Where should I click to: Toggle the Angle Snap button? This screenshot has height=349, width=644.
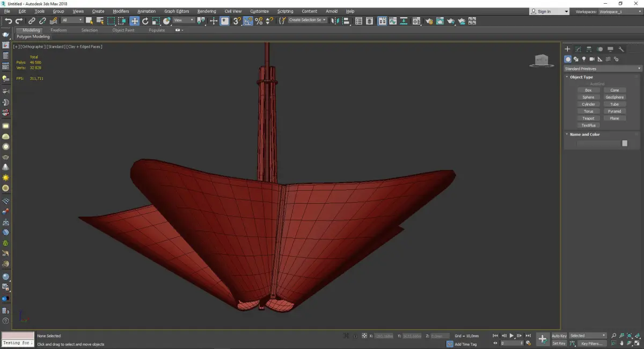coord(248,21)
